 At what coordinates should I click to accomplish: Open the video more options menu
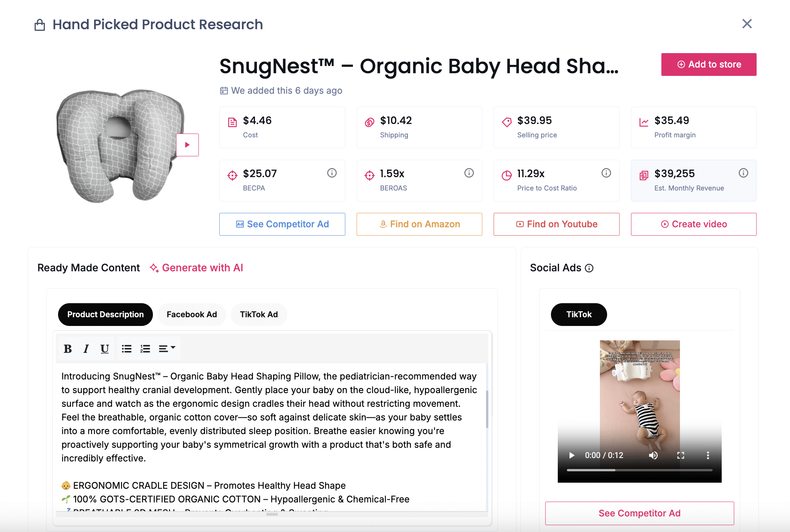[x=708, y=455]
